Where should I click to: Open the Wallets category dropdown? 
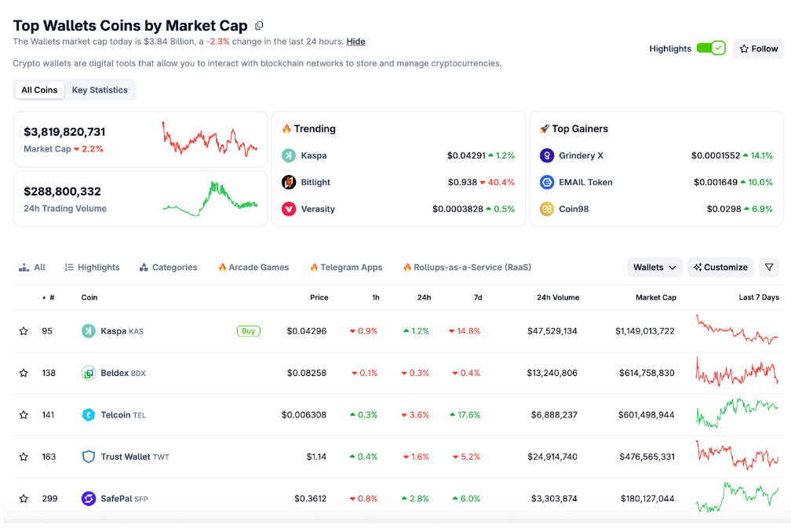(654, 268)
